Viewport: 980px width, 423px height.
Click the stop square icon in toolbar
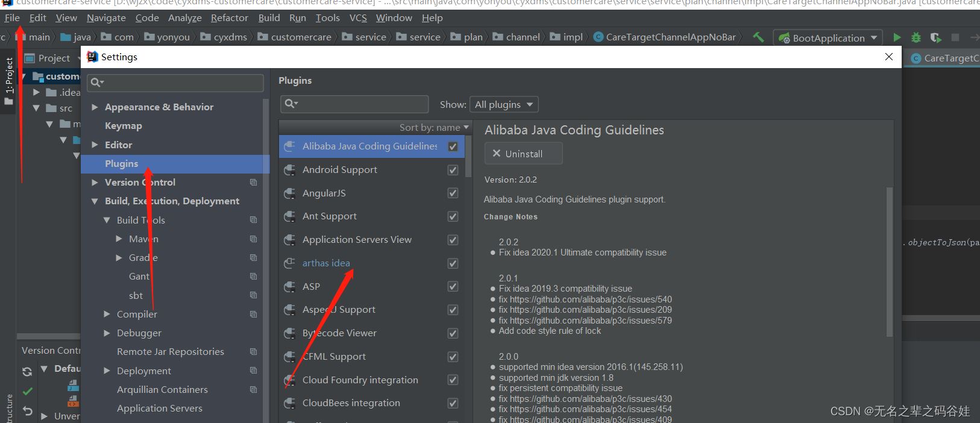click(955, 37)
